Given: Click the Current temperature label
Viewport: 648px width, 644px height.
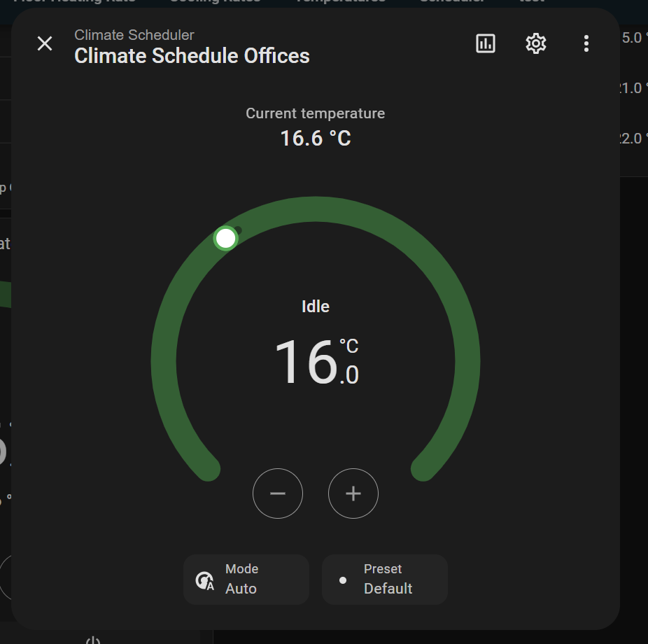Looking at the screenshot, I should 316,113.
